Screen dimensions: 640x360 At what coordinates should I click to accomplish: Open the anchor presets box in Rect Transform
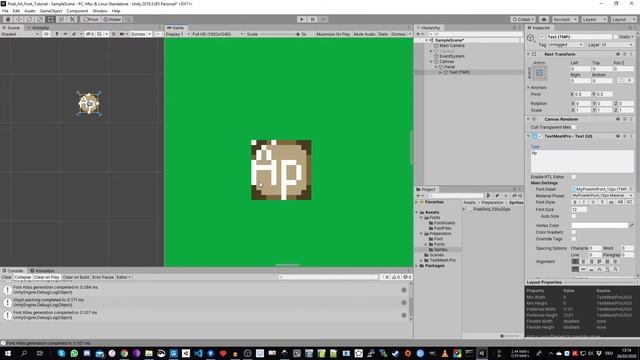[539, 73]
